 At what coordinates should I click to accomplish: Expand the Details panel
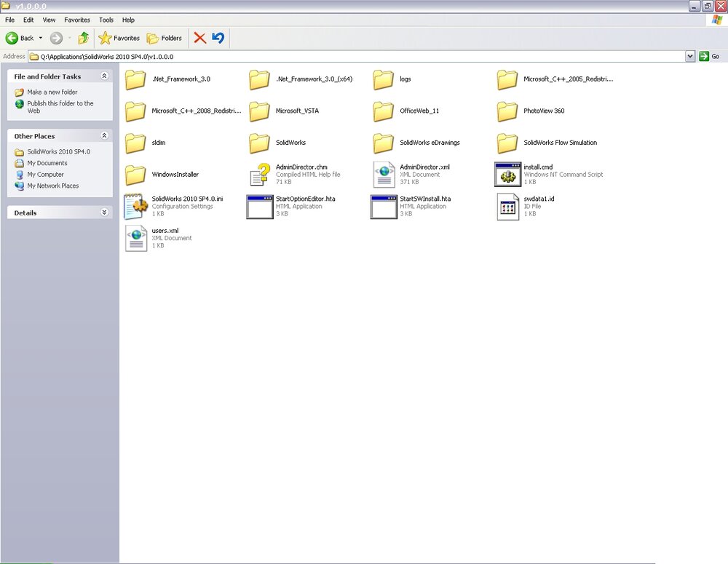click(x=104, y=213)
